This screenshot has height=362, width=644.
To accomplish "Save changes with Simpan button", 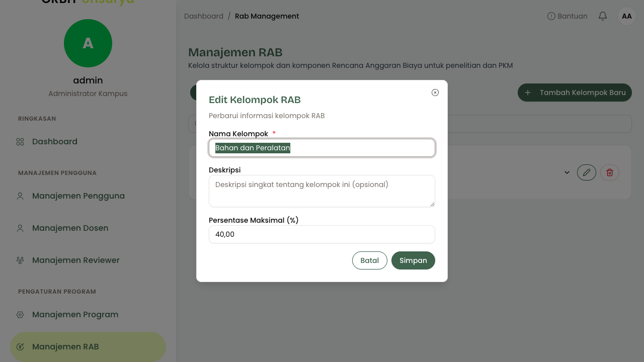I will pos(413,260).
